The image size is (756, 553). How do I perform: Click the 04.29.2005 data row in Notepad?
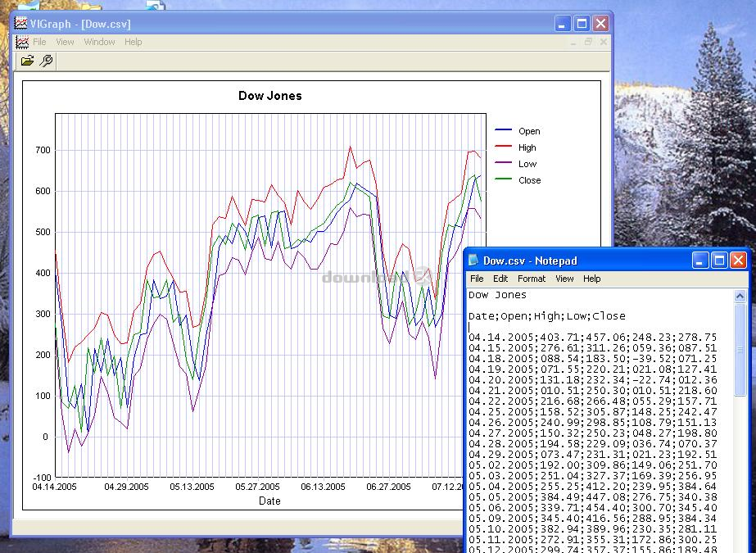(x=592, y=454)
